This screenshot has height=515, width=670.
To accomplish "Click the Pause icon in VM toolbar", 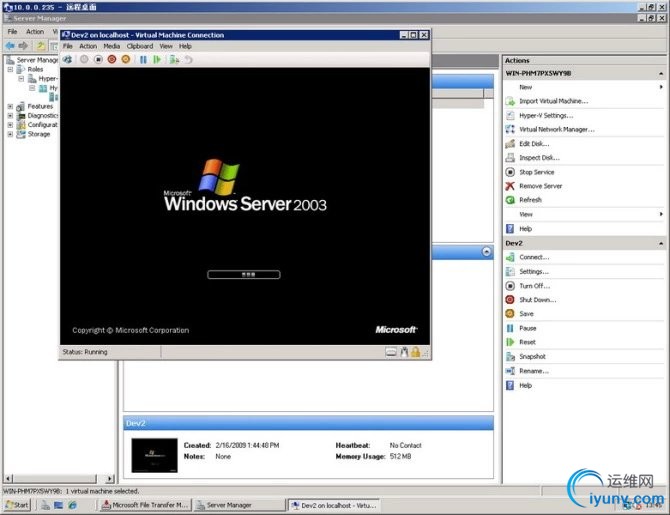I will point(144,59).
